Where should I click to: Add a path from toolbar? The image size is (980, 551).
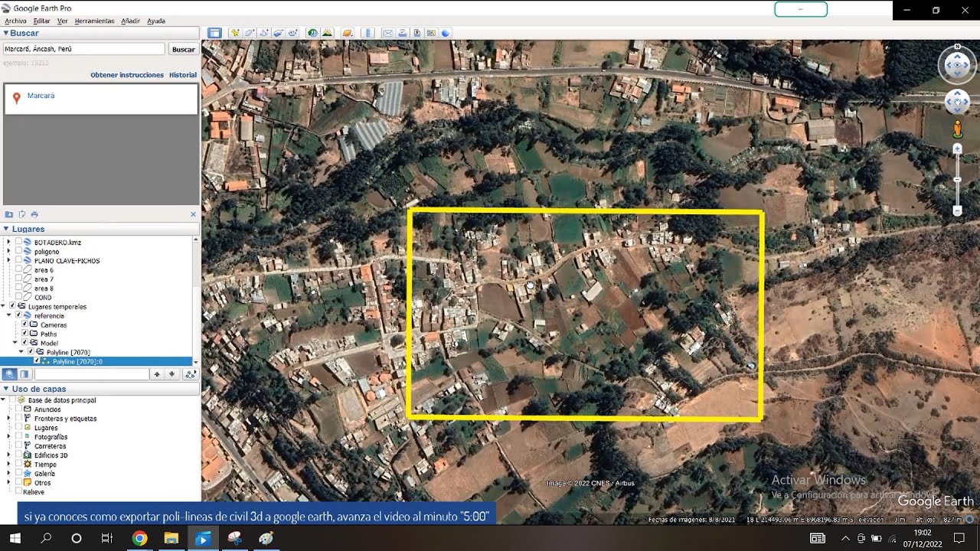264,33
